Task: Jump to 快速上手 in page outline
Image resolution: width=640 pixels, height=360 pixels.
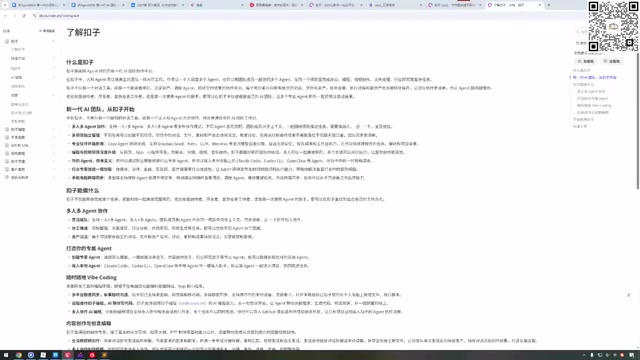Action: [x=580, y=126]
